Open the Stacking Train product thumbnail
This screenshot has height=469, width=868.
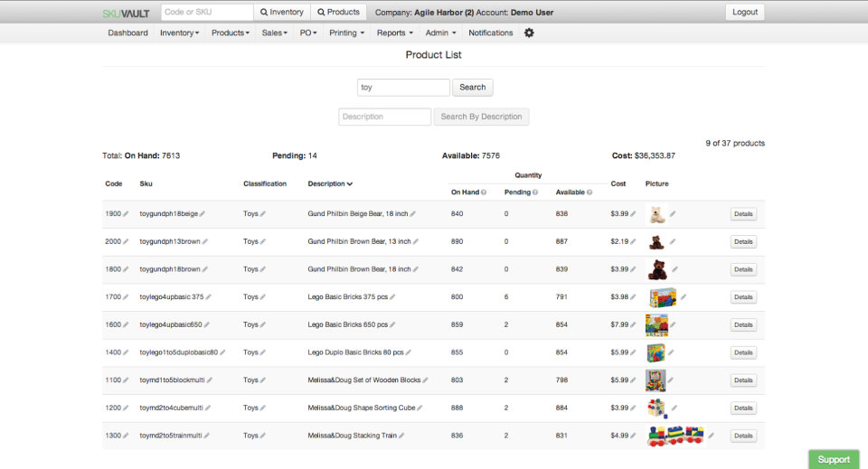tap(675, 436)
